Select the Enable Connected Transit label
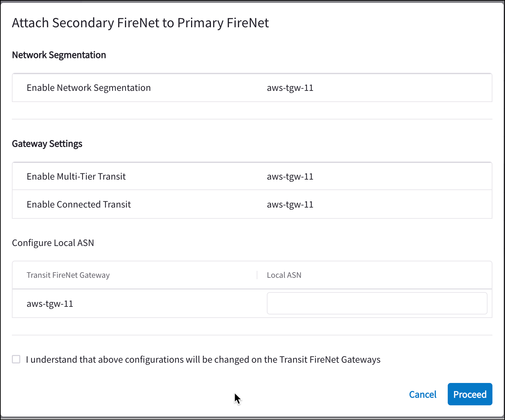Viewport: 505px width, 420px height. (79, 204)
